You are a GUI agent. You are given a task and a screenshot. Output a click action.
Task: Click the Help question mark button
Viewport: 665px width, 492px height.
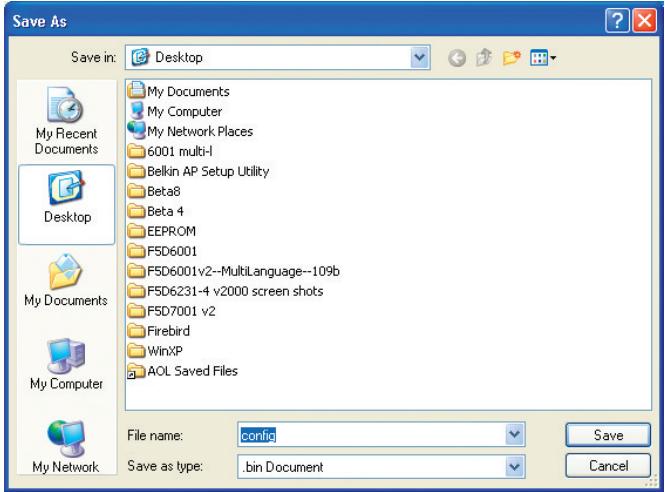pyautogui.click(x=618, y=20)
